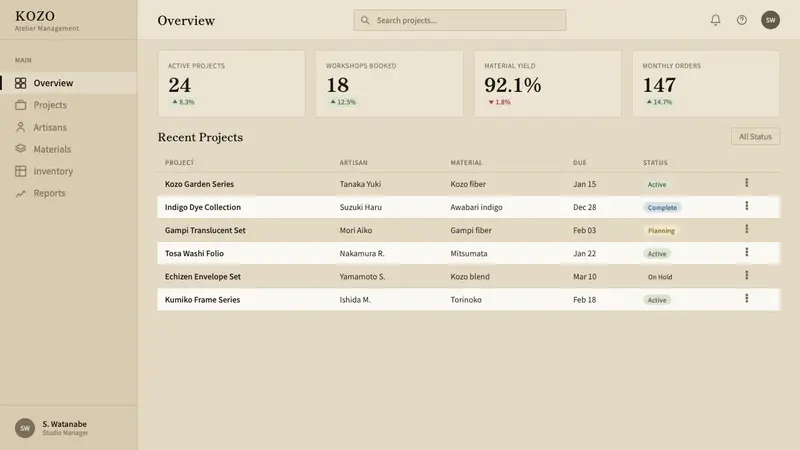This screenshot has height=450, width=800.
Task: Open more options for Kozo Garden Series
Action: pyautogui.click(x=746, y=183)
